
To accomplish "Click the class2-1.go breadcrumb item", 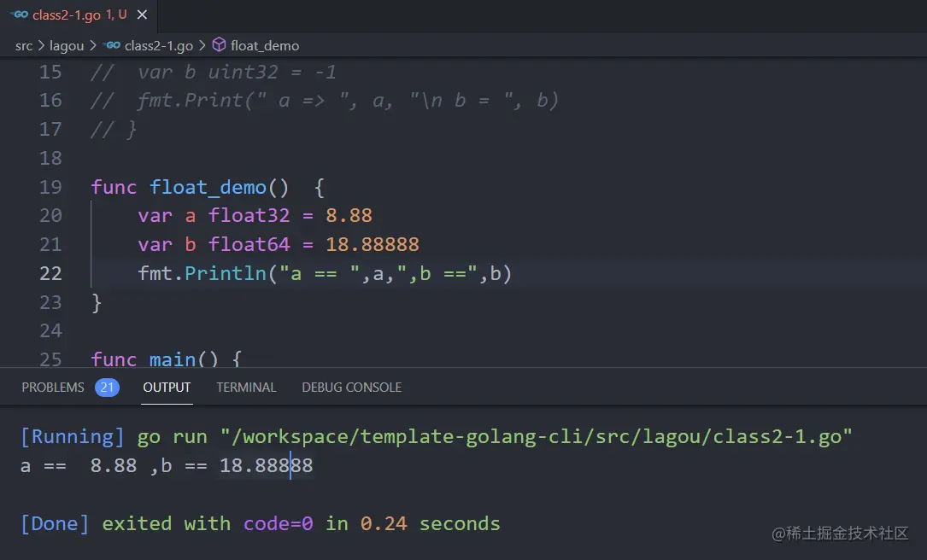I will pyautogui.click(x=158, y=45).
